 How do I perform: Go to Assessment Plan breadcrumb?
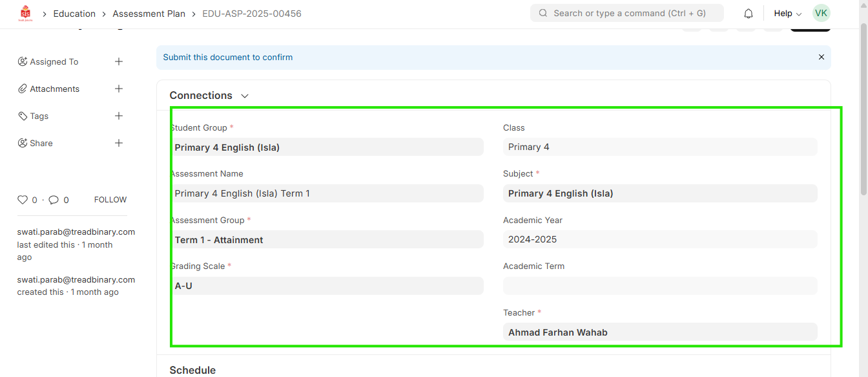point(149,14)
